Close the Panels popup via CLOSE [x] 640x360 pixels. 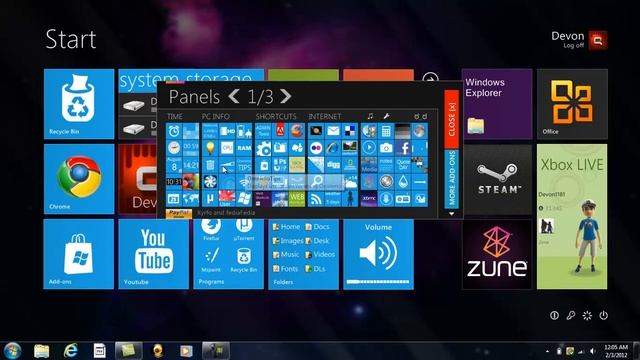click(451, 119)
